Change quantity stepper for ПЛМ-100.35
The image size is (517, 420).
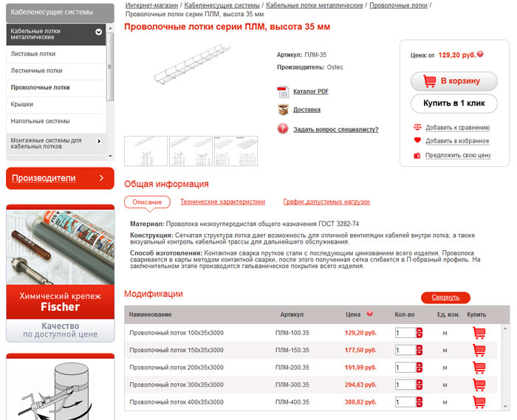420,333
